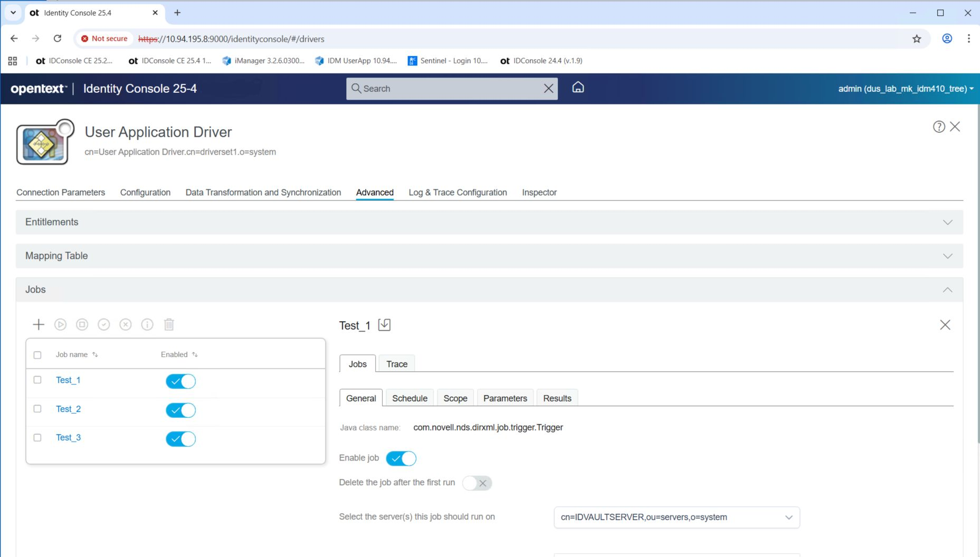Select the Advanced tab
Screen dimensions: 980x557
coord(375,193)
